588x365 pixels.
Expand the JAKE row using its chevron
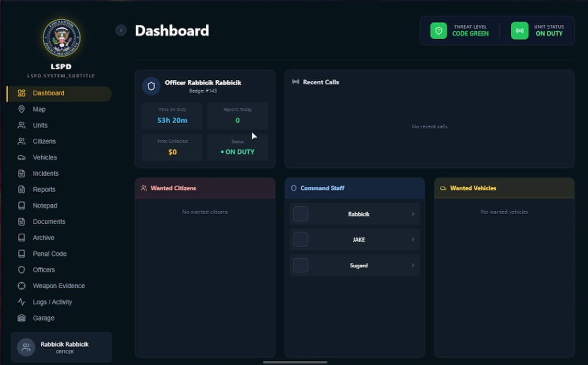pos(413,240)
